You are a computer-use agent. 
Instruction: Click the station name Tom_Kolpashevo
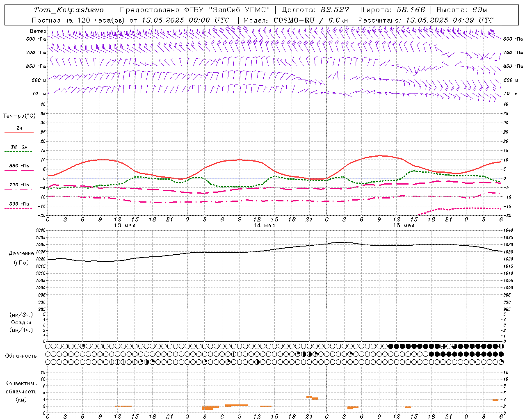point(69,10)
